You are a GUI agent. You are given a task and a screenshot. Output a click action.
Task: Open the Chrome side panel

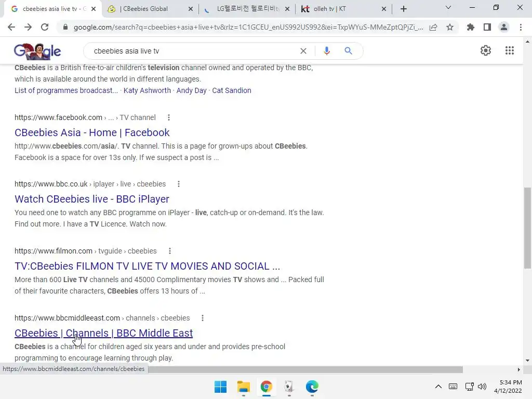coord(487,27)
